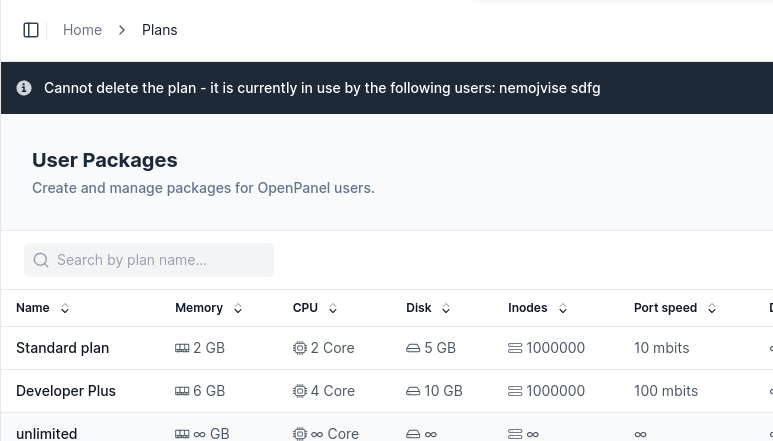Open the Developer Plus plan entry
Image resolution: width=773 pixels, height=441 pixels.
tap(66, 391)
